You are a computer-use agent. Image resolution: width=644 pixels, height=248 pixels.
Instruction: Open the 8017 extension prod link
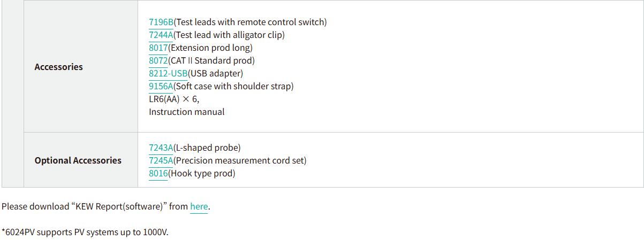158,48
